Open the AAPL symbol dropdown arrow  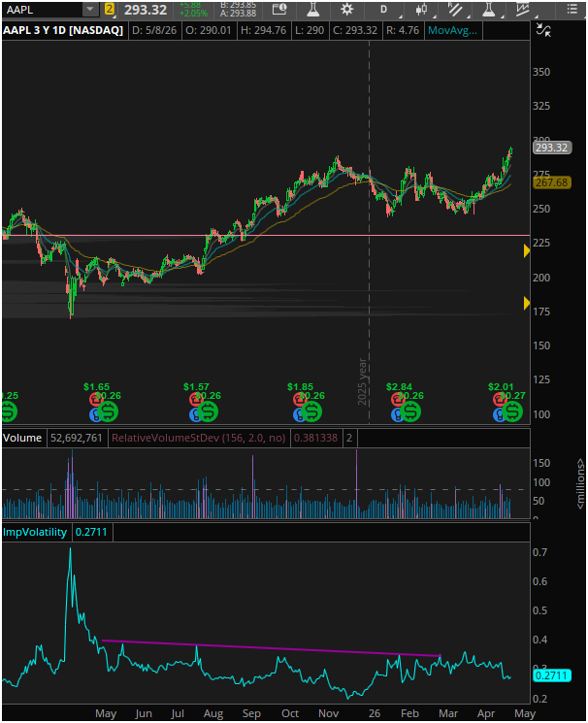click(90, 10)
